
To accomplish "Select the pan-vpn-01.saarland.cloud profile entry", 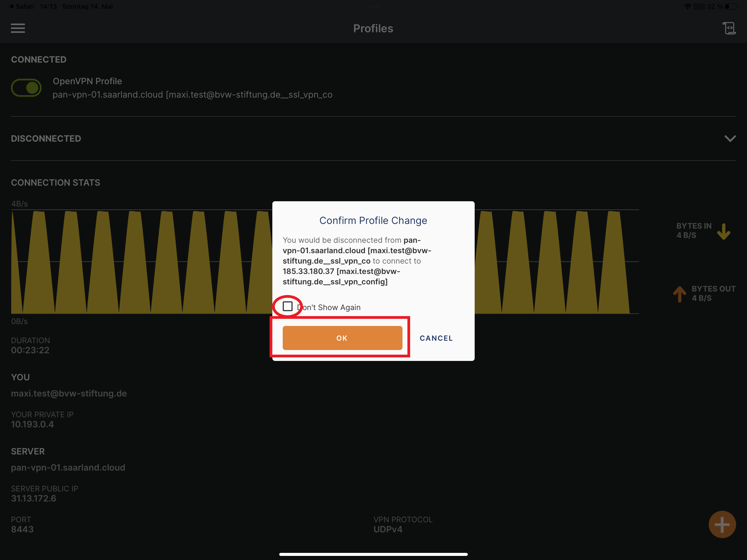I will (192, 88).
